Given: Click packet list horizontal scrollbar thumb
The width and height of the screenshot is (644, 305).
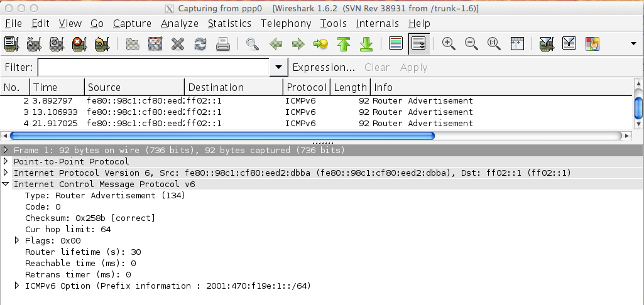Looking at the screenshot, I should click(x=222, y=136).
